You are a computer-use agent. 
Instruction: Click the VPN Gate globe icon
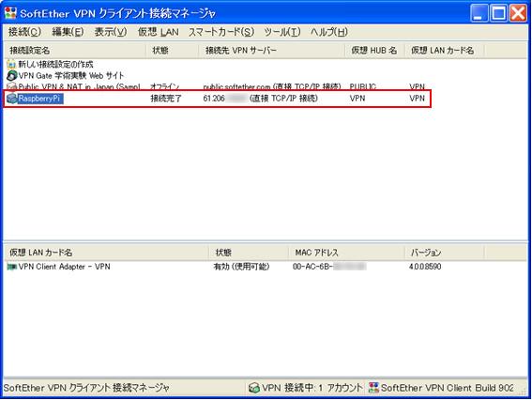pyautogui.click(x=11, y=75)
